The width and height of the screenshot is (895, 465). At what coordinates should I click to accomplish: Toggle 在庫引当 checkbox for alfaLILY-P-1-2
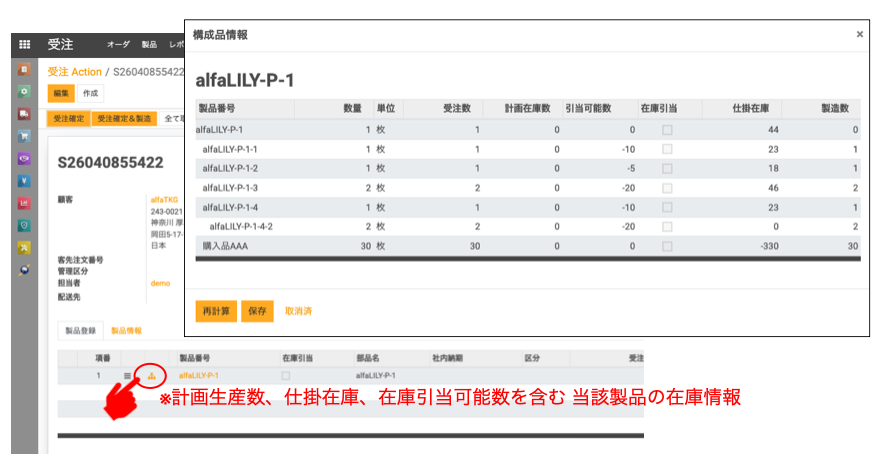point(667,169)
